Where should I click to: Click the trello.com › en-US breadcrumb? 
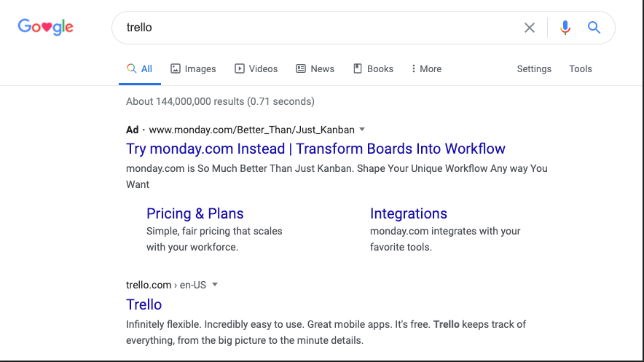166,285
